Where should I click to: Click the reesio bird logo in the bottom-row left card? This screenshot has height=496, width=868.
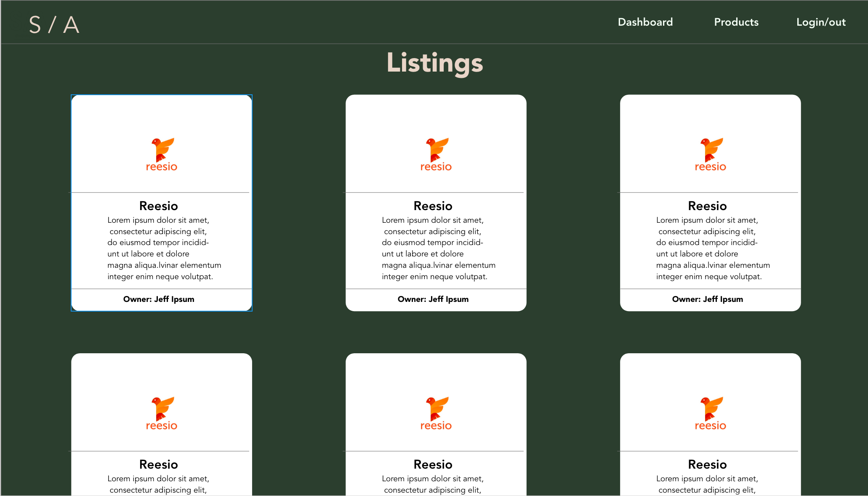point(162,413)
